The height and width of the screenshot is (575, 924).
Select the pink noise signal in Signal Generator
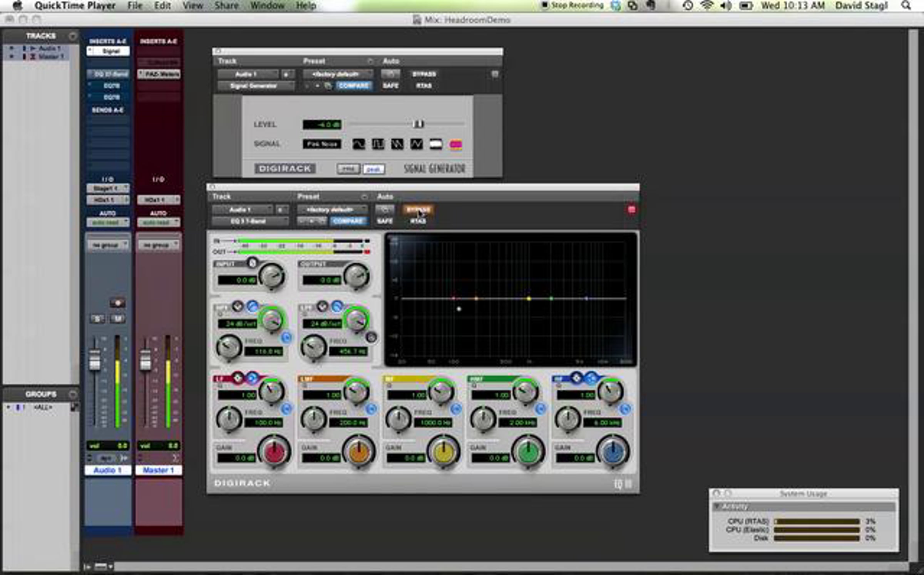(455, 144)
